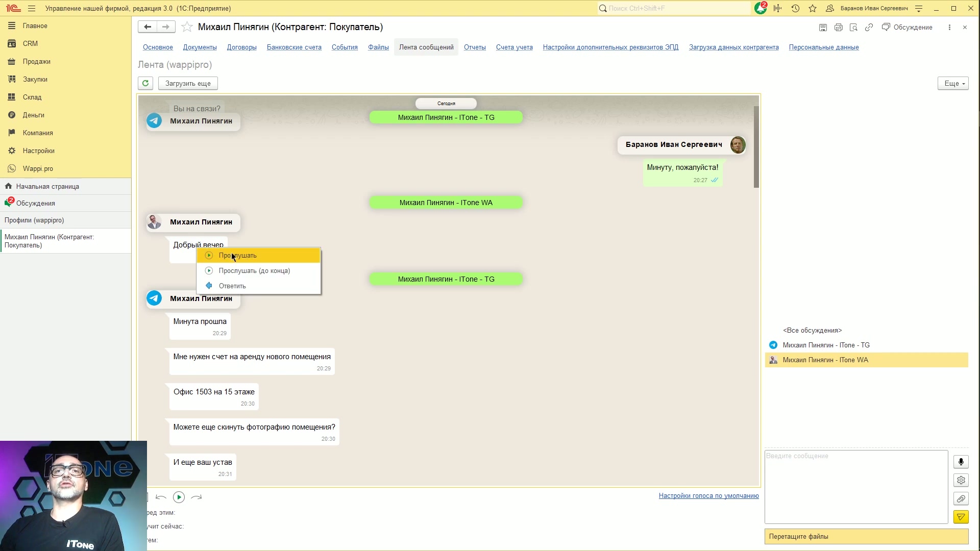Open the three-dot more options menu
The width and height of the screenshot is (980, 551).
click(x=949, y=28)
